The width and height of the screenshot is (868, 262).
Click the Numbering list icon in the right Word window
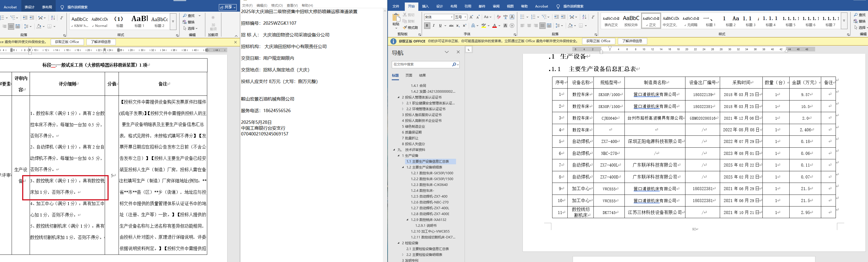point(533,17)
